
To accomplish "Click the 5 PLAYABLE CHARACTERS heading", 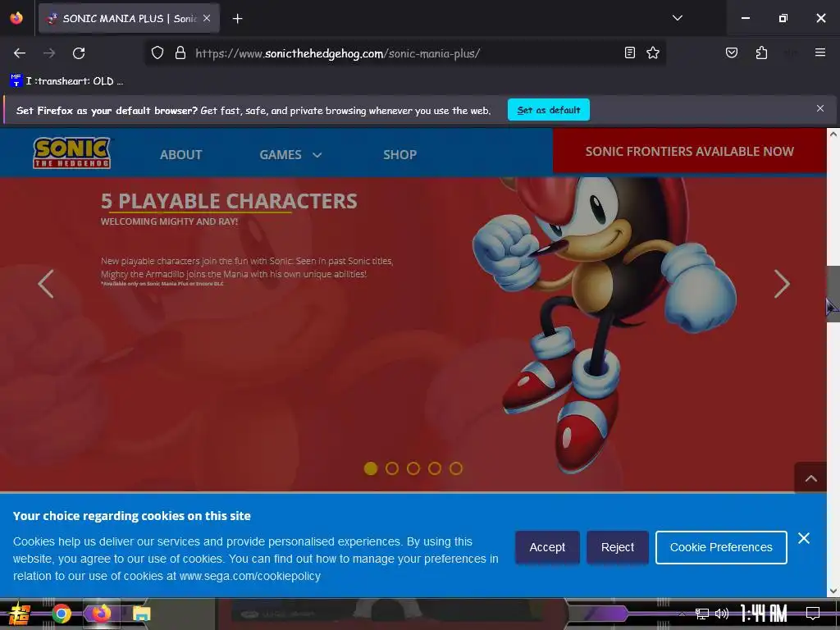I will click(229, 201).
